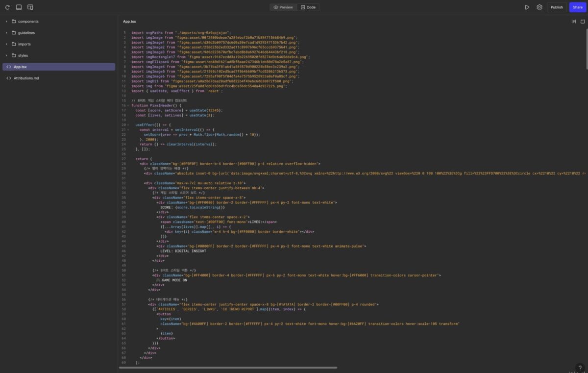Open the help question mark icon

point(580,367)
